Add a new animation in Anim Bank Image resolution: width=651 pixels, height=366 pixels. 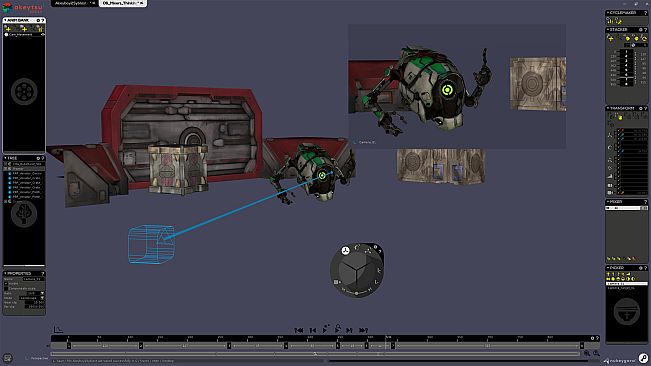(8, 29)
